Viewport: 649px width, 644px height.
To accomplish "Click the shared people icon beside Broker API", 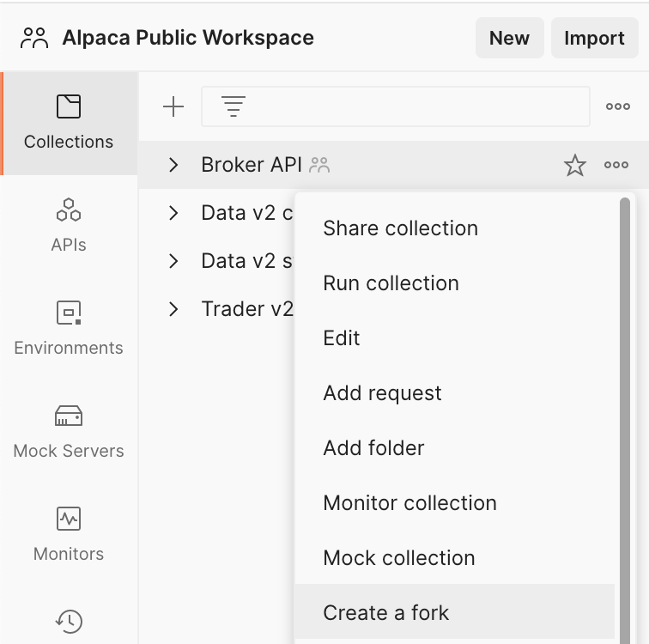I will point(319,165).
